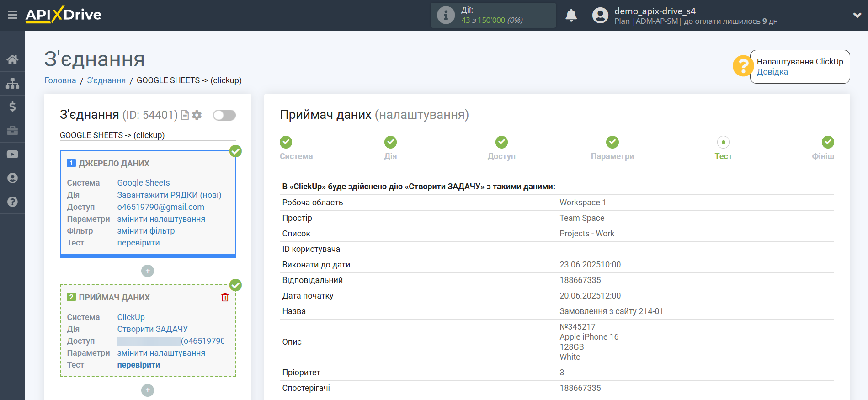Open the briefcase sidebar icon

point(12,131)
